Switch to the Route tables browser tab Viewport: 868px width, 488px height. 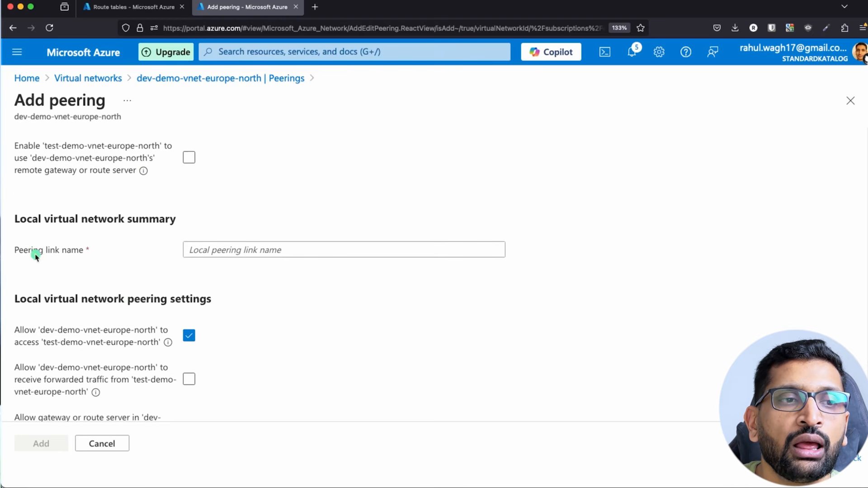coord(133,7)
